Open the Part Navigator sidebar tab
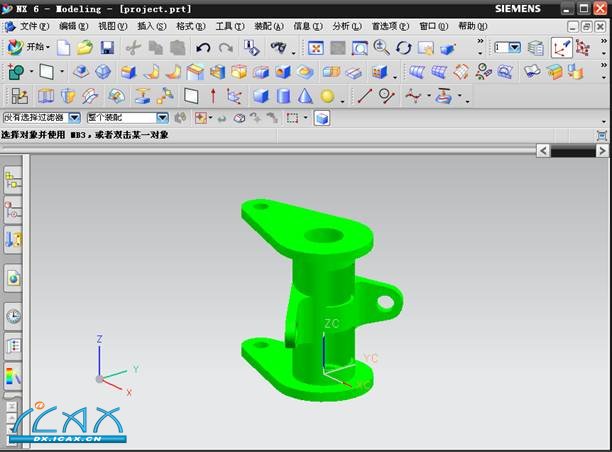Screen dimensions: 612x452 tap(13, 210)
